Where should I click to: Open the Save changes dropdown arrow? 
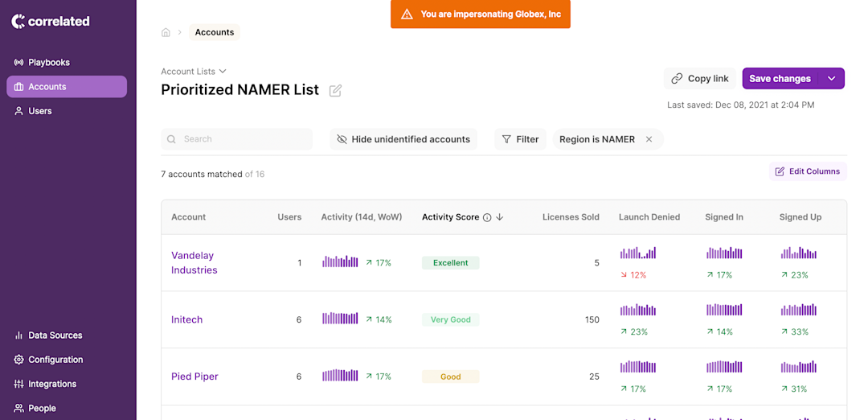pos(832,79)
